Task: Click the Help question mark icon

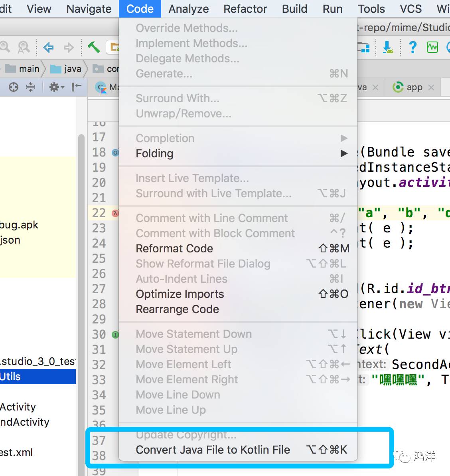Action: (412, 47)
